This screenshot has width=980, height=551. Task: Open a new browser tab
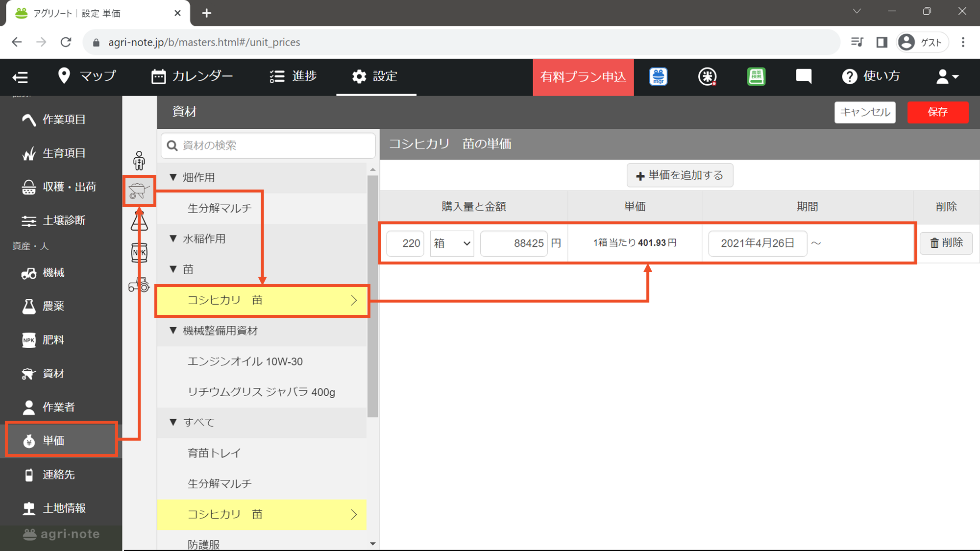pyautogui.click(x=207, y=13)
